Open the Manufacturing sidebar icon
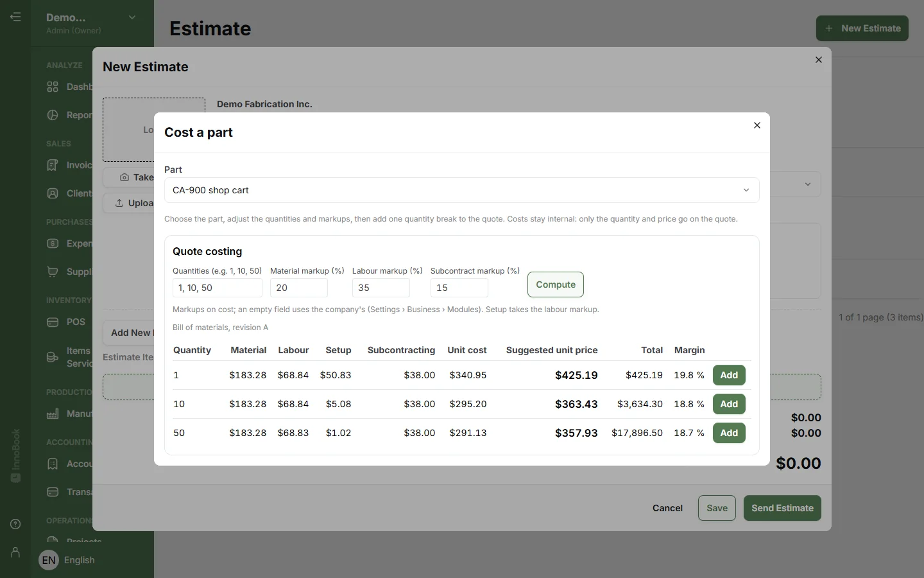The height and width of the screenshot is (578, 924). click(53, 414)
